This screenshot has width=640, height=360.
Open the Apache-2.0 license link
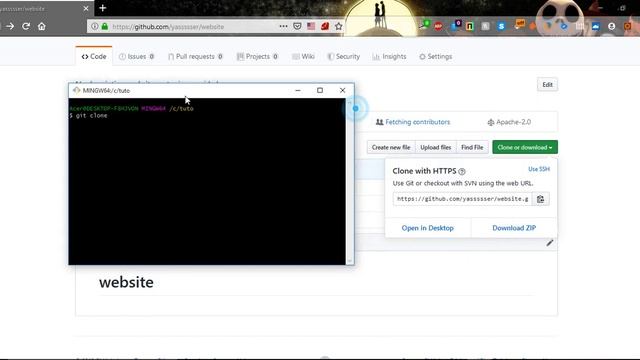pos(509,122)
